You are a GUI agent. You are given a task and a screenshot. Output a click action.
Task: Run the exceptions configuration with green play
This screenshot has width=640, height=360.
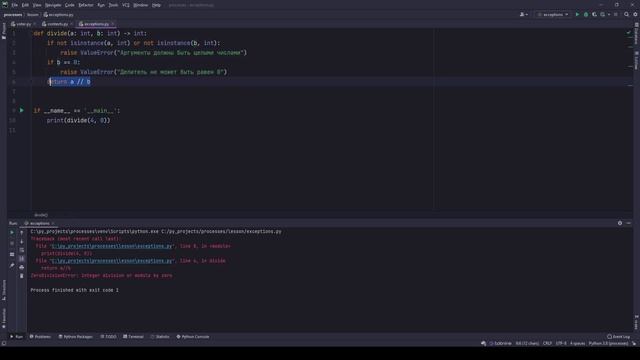point(577,15)
